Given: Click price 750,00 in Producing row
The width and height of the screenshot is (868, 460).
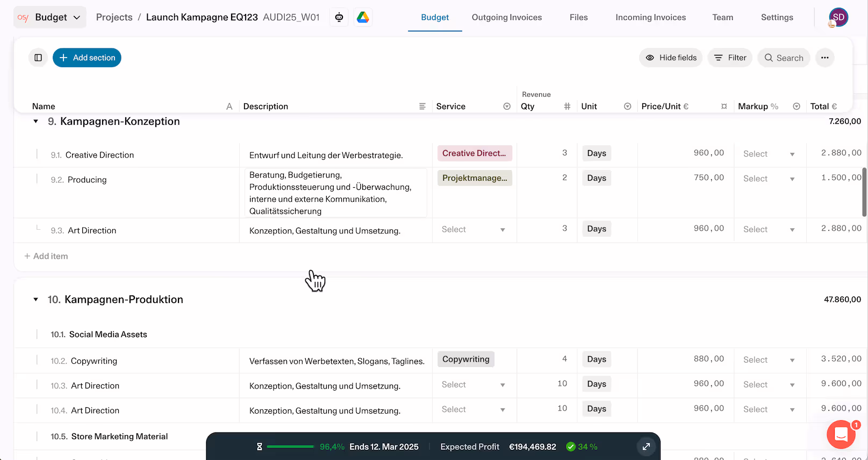Looking at the screenshot, I should click(709, 178).
